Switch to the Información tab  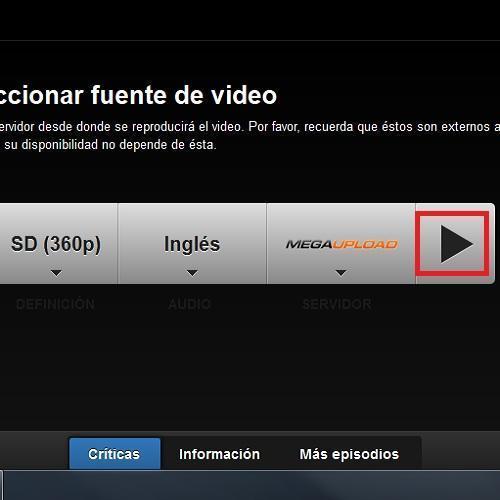pyautogui.click(x=219, y=454)
